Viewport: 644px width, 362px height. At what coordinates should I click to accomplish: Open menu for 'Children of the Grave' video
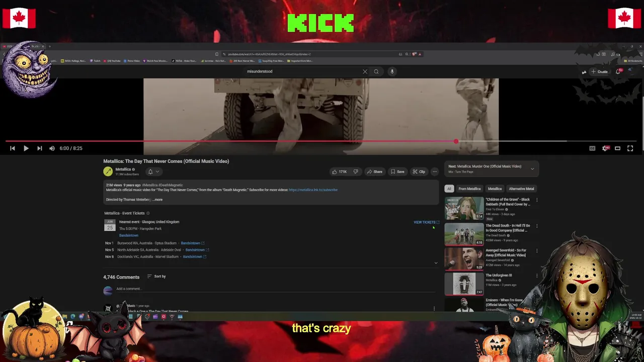tap(537, 200)
